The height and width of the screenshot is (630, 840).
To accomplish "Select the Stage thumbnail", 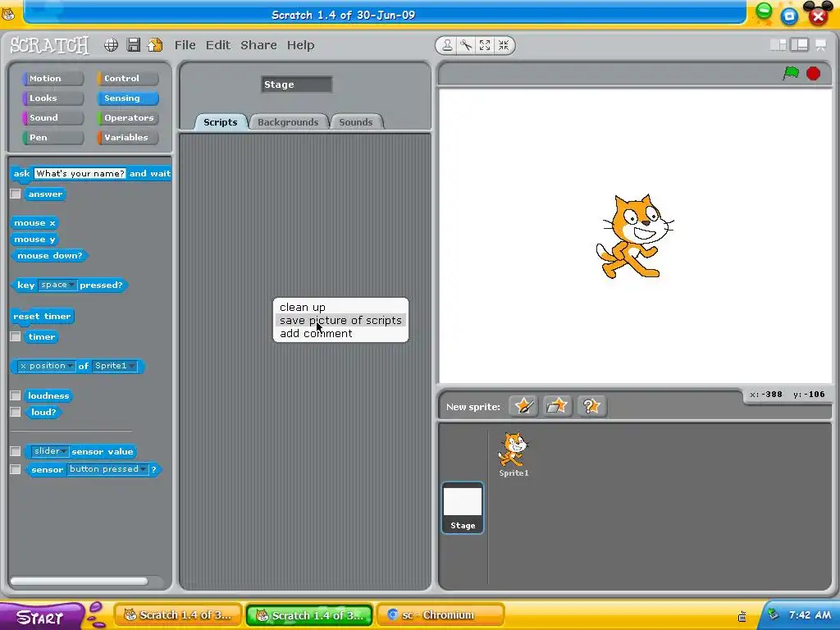I will [463, 508].
